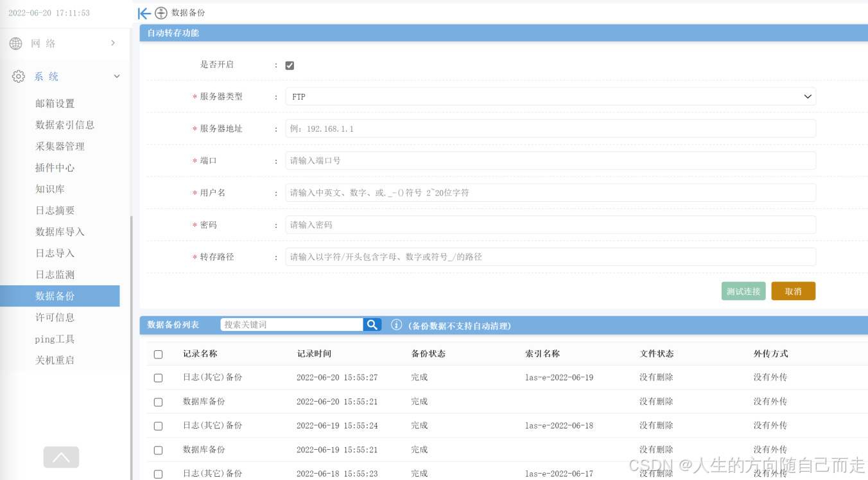Toggle the select-all checkbox in table header
Screen dimensions: 868x480
click(159, 354)
